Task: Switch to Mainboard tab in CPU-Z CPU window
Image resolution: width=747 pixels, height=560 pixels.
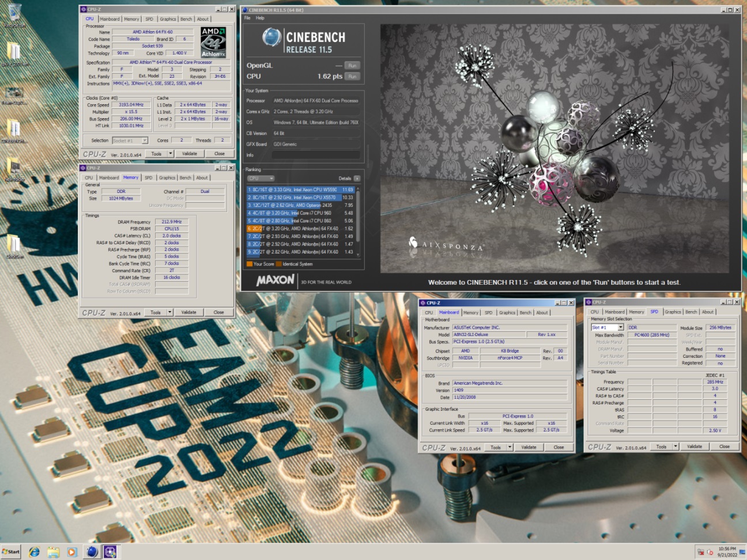Action: 110,19
